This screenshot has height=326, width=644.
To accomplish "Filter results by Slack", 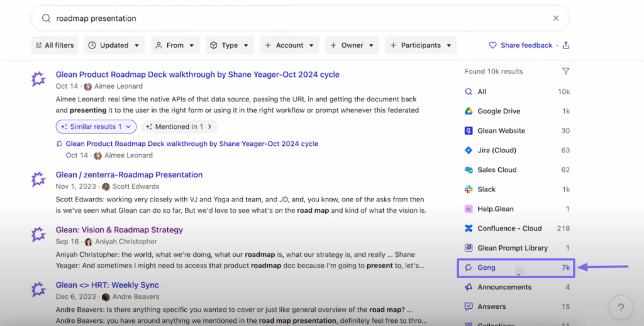I will coord(517,189).
